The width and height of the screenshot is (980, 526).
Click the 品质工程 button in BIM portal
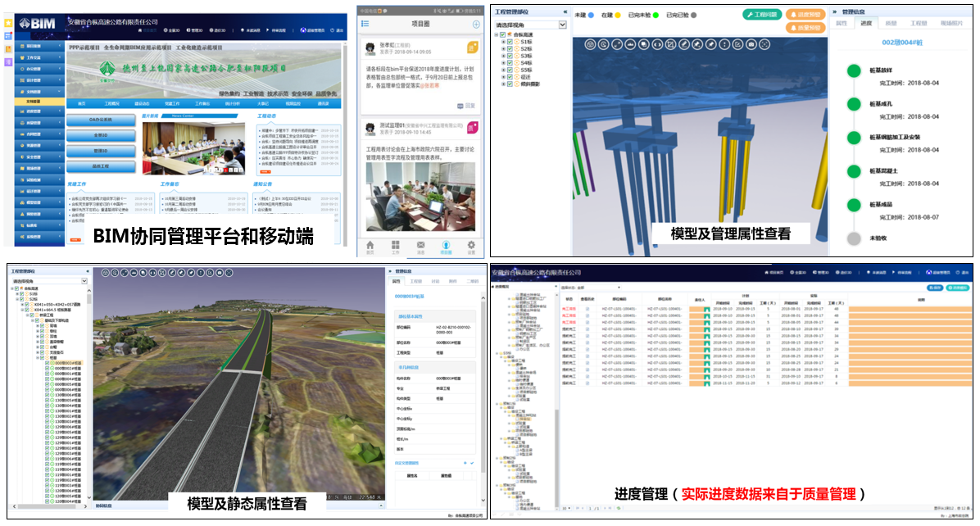click(101, 166)
